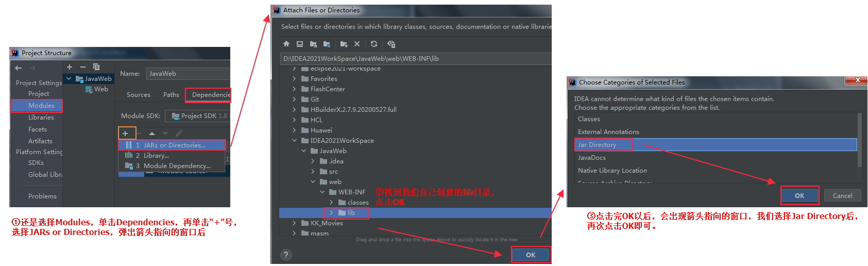868x266 pixels.
Task: Copy module icon in Project Structure
Action: (x=96, y=67)
